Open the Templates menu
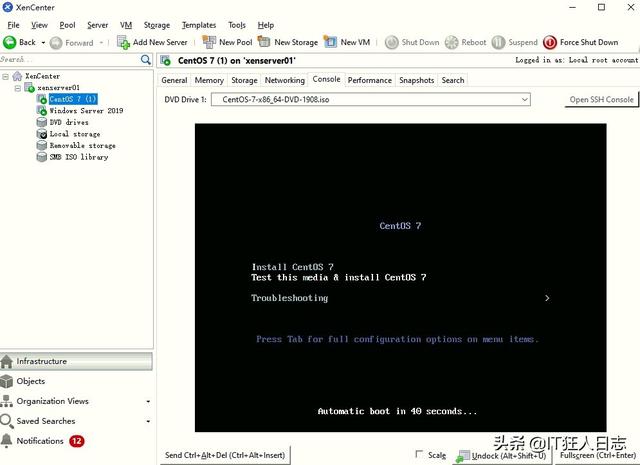This screenshot has width=640, height=465. coord(199,25)
